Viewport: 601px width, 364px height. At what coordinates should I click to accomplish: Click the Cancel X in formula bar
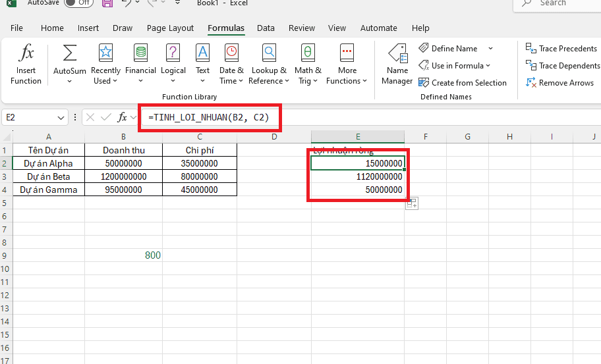click(x=90, y=117)
